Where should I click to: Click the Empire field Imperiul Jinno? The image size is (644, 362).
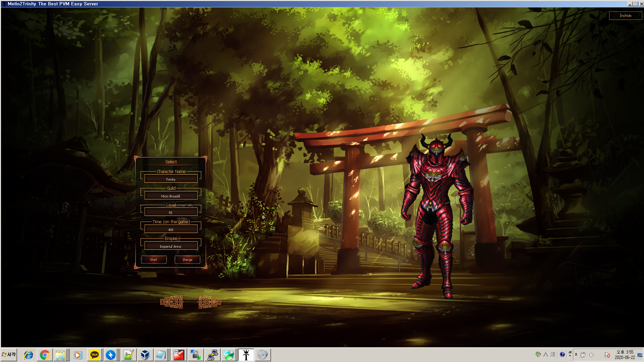171,246
